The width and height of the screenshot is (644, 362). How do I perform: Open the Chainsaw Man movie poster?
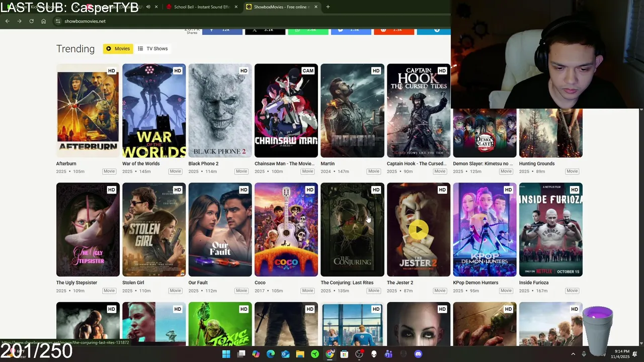[x=286, y=111]
